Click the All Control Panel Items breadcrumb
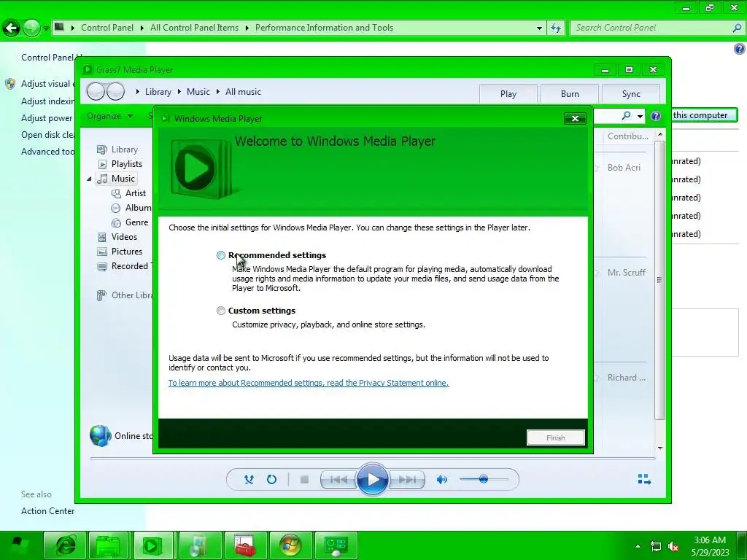The width and height of the screenshot is (747, 560). [194, 28]
